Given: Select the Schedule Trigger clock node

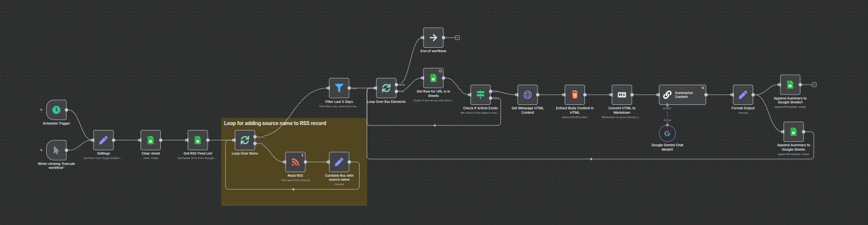Looking at the screenshot, I should [x=56, y=110].
